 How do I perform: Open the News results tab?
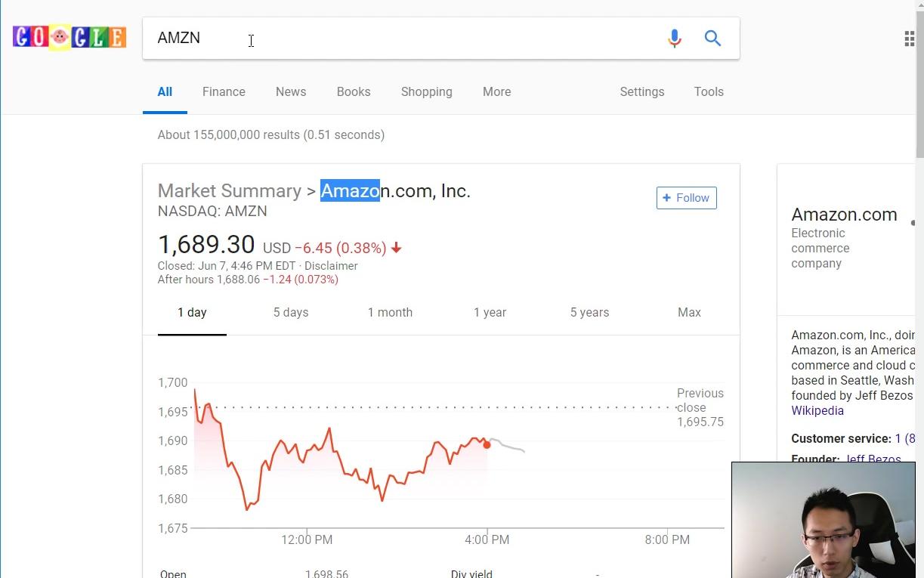pos(291,91)
